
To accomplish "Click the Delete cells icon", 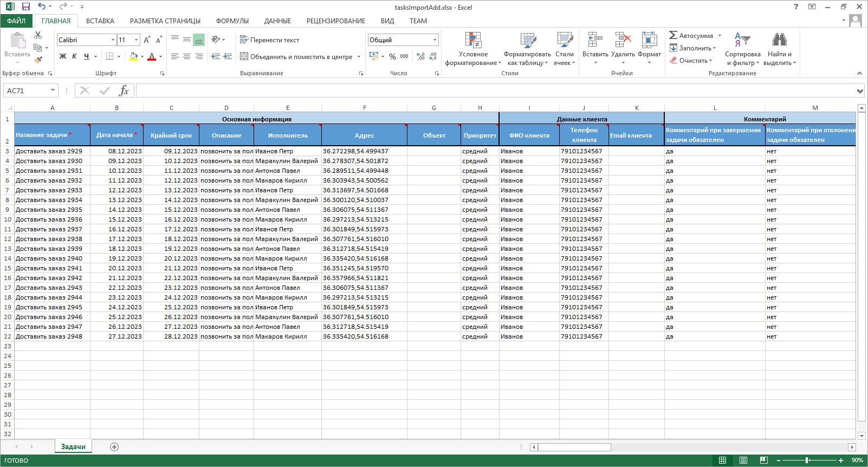I will (623, 41).
